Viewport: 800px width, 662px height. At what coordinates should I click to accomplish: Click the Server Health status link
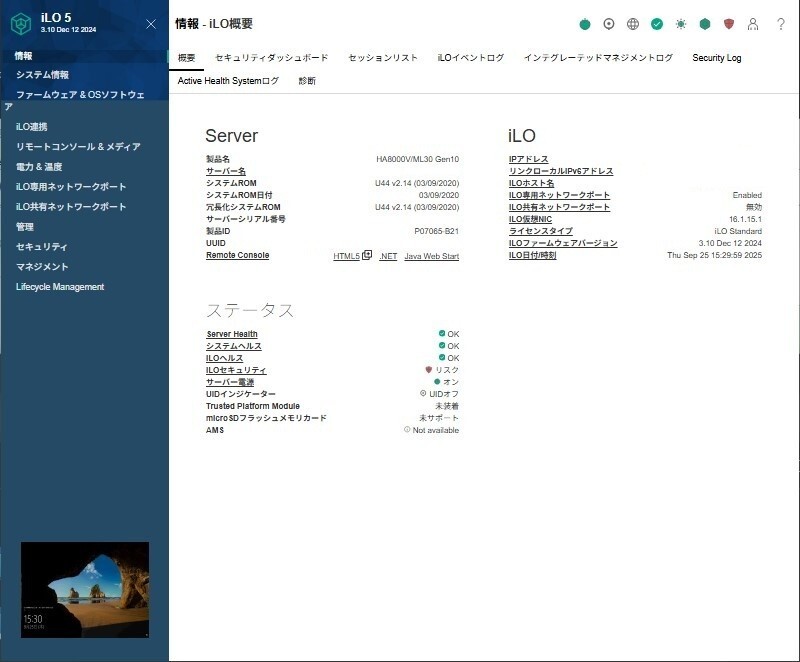point(232,334)
